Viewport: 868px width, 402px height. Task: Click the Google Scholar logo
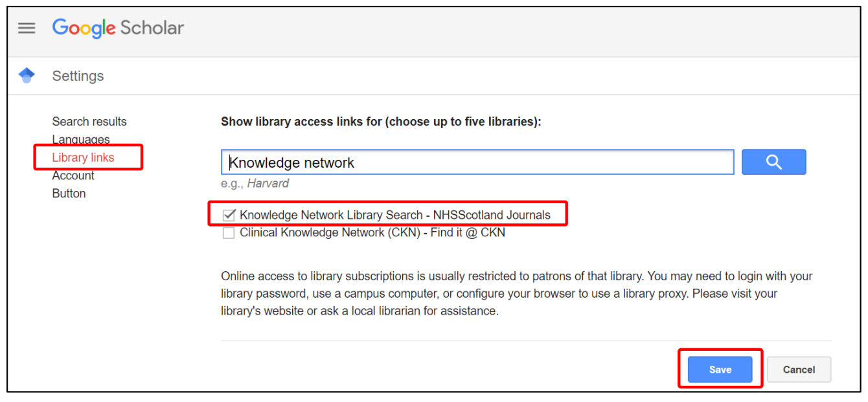click(x=118, y=28)
